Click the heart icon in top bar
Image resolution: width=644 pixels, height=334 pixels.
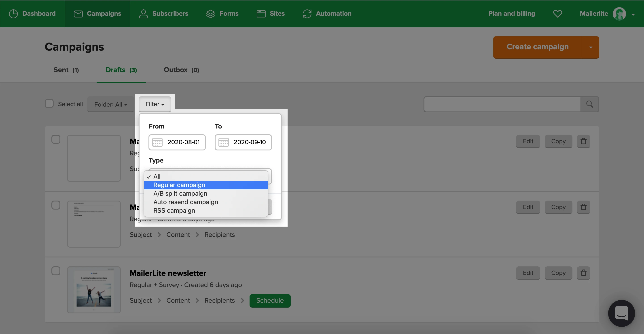[557, 13]
